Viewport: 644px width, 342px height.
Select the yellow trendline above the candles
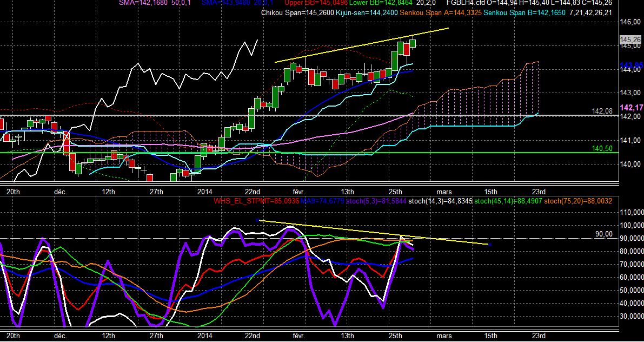[361, 45]
